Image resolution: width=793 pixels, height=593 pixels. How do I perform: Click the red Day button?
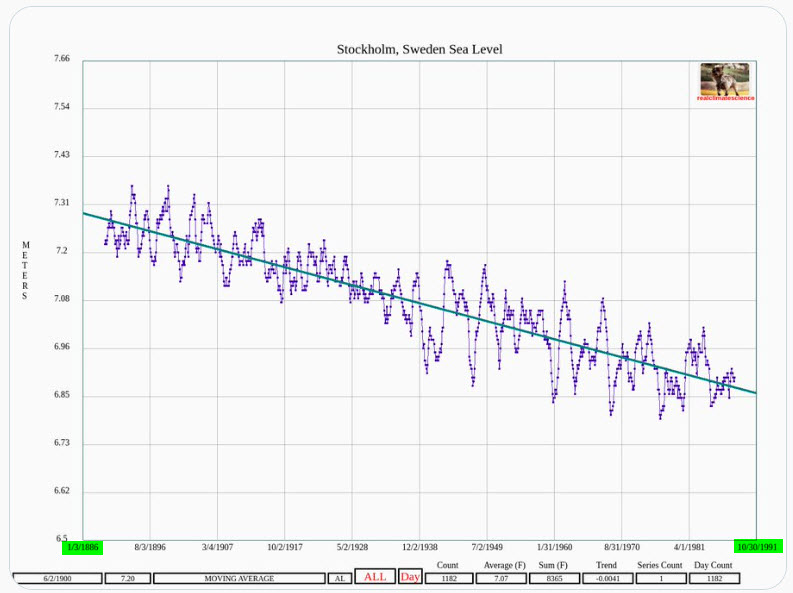[x=410, y=577]
